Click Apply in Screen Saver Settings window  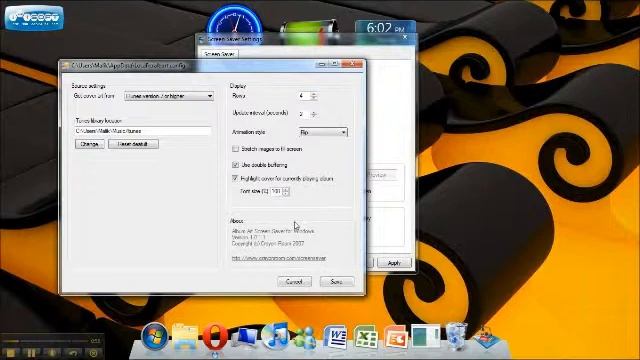pos(394,263)
